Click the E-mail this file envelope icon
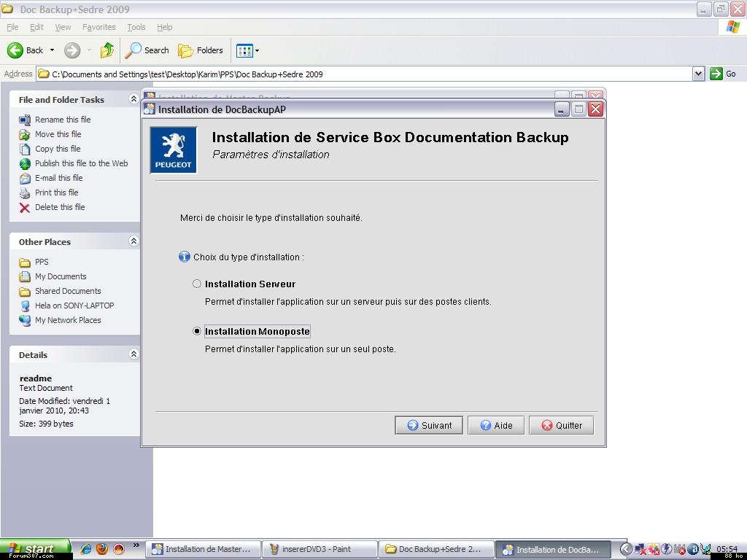Viewport: 747px width, 560px height. 25,178
